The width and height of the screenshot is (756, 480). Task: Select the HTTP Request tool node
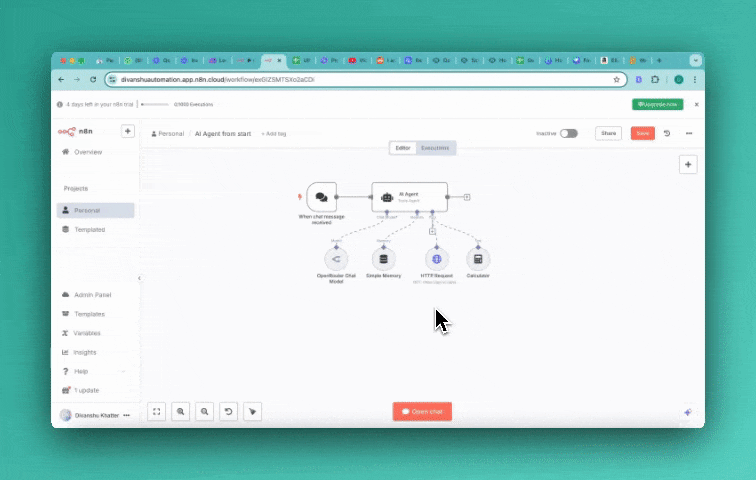pyautogui.click(x=436, y=259)
